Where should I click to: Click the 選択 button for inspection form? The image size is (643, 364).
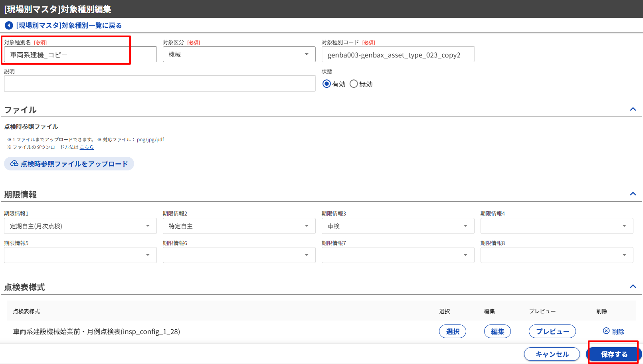pyautogui.click(x=452, y=331)
